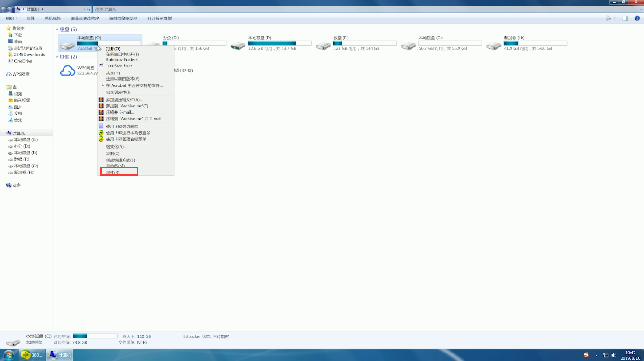Click 卸载或更改程序 toolbar button
This screenshot has width=644, height=361.
click(85, 18)
